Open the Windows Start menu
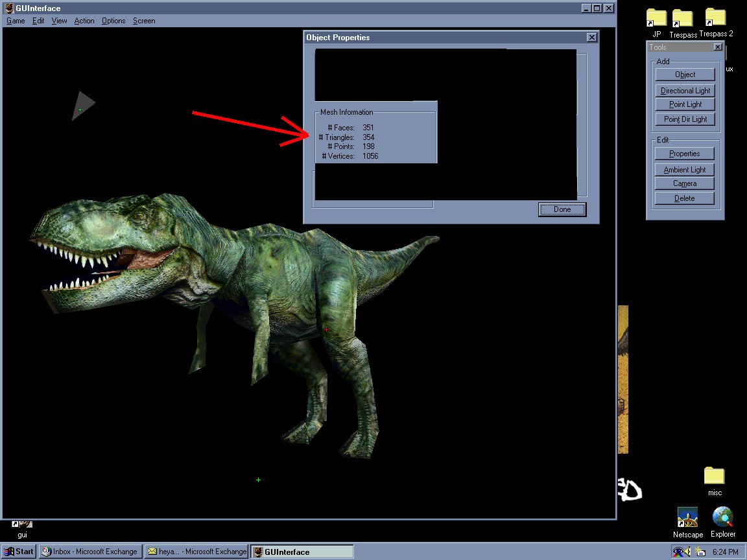This screenshot has width=747, height=560. pyautogui.click(x=19, y=552)
